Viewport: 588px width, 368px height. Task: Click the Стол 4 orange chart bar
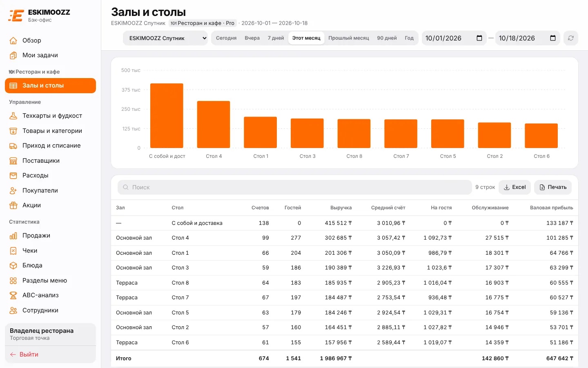(214, 124)
